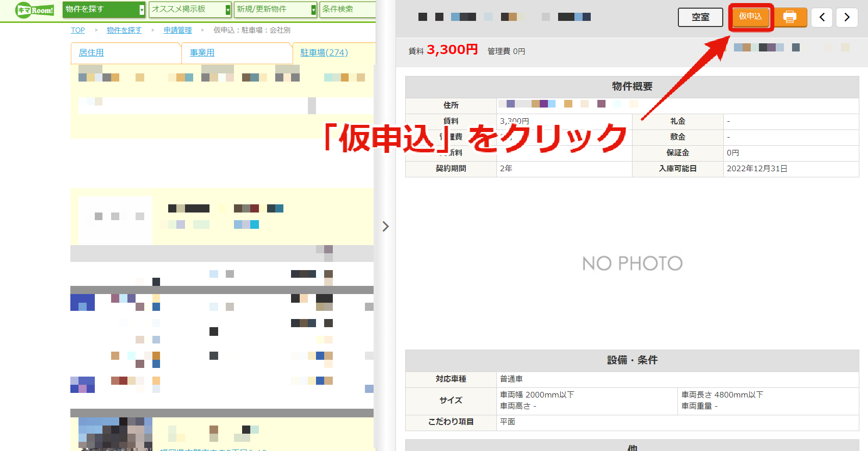Click the 2年 contract period cell
868x451 pixels.
tap(564, 169)
